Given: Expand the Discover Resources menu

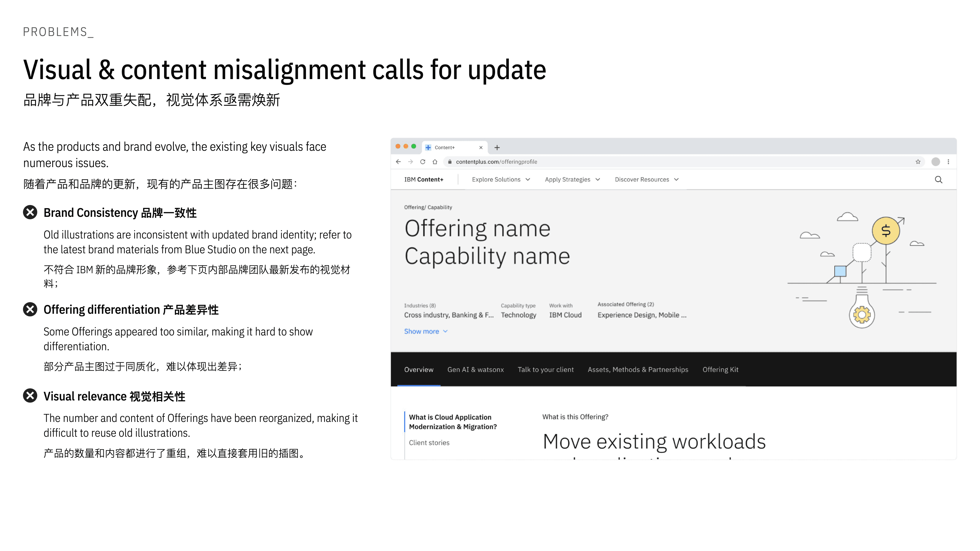Looking at the screenshot, I should 646,180.
